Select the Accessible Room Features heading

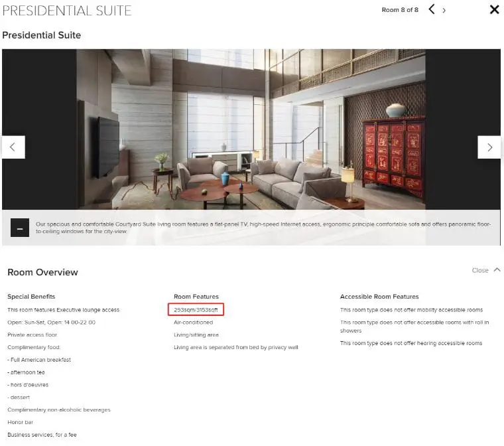pos(379,297)
